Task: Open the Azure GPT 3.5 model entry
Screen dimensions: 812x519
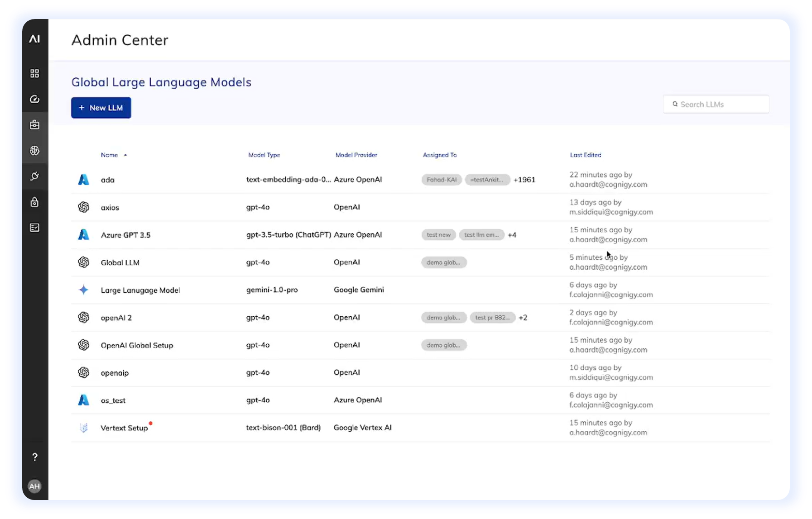Action: coord(125,235)
